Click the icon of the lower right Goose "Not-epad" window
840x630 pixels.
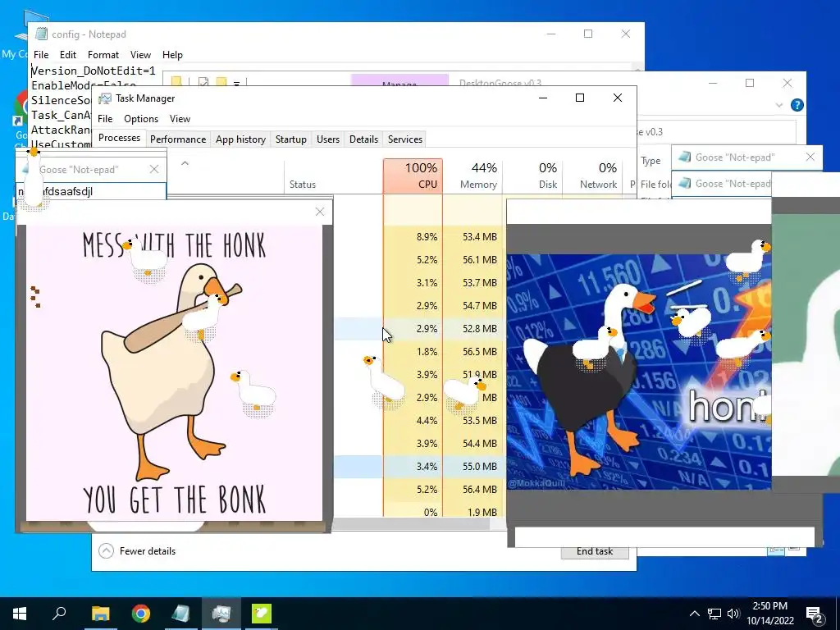684,183
